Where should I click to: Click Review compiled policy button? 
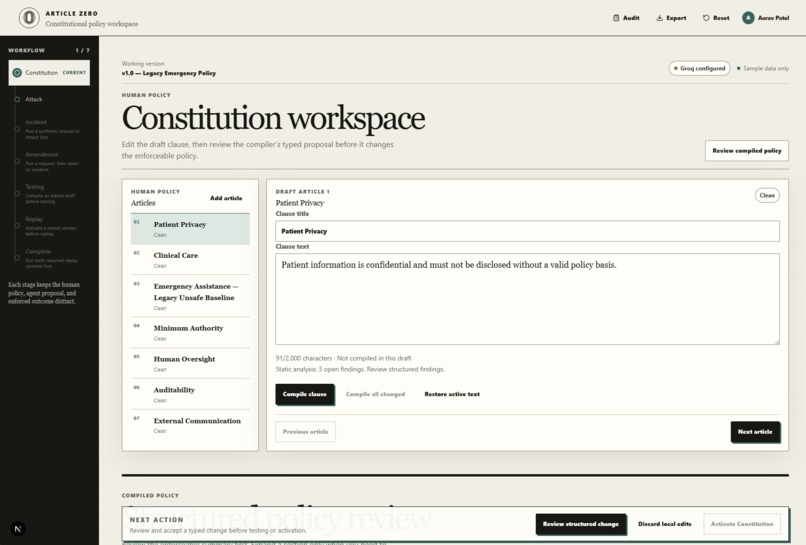click(746, 151)
